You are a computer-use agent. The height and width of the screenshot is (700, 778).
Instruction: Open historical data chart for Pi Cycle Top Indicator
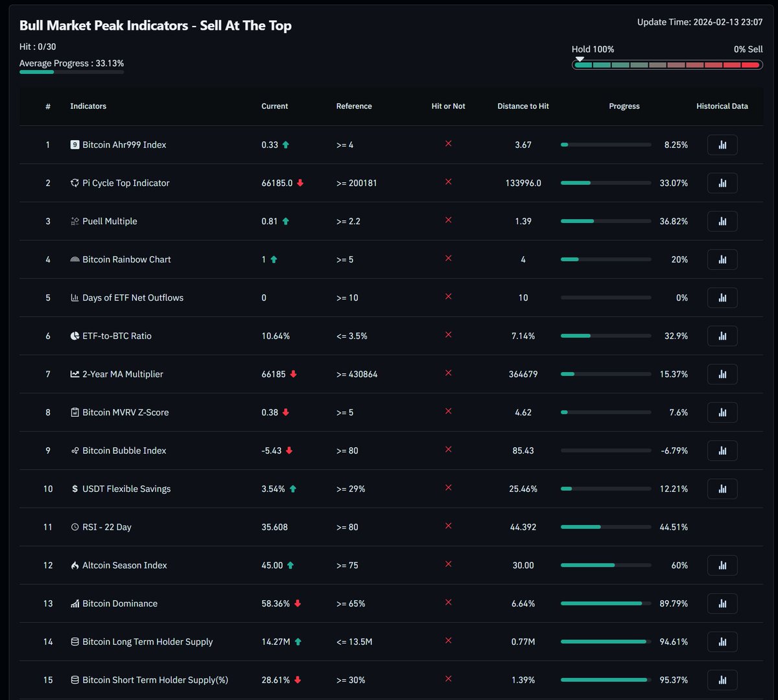(x=722, y=183)
